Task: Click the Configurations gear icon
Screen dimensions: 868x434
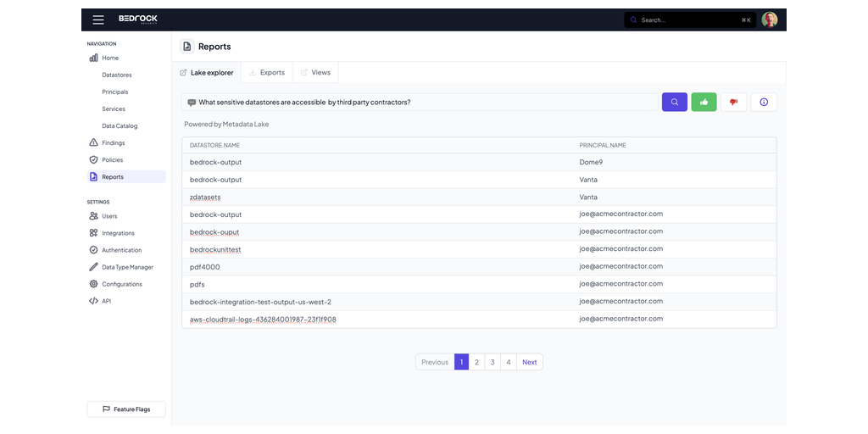Action: pyautogui.click(x=93, y=284)
